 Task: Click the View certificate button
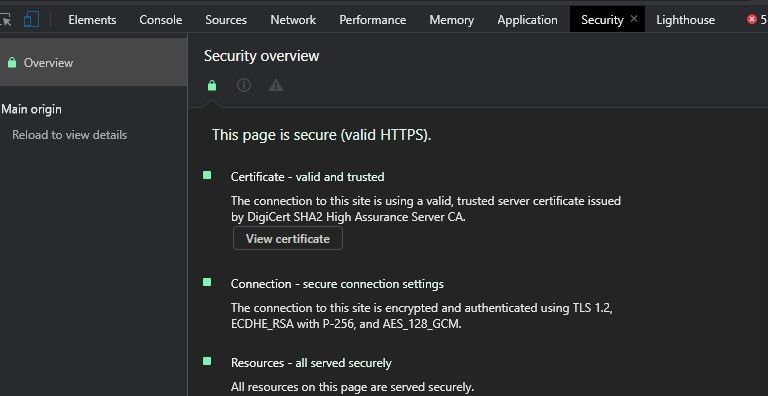click(x=288, y=239)
